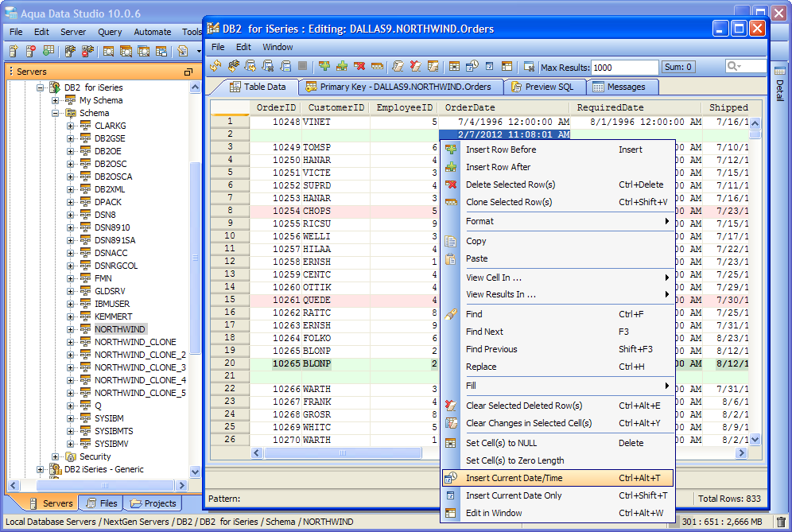Image resolution: width=792 pixels, height=532 pixels.
Task: Click the server tree horizontal scroll right arrow
Action: pyautogui.click(x=182, y=486)
